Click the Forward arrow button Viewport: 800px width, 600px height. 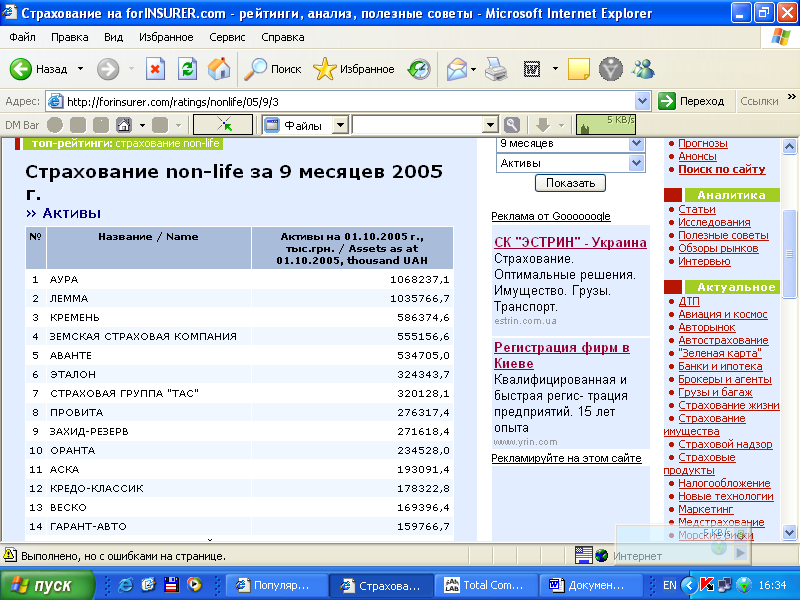point(108,69)
